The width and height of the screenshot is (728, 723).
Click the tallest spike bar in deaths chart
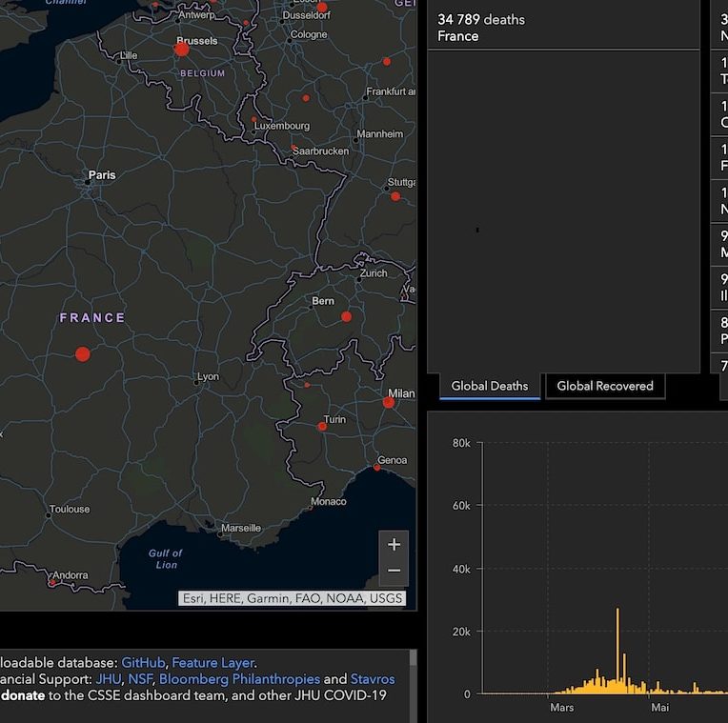point(617,651)
